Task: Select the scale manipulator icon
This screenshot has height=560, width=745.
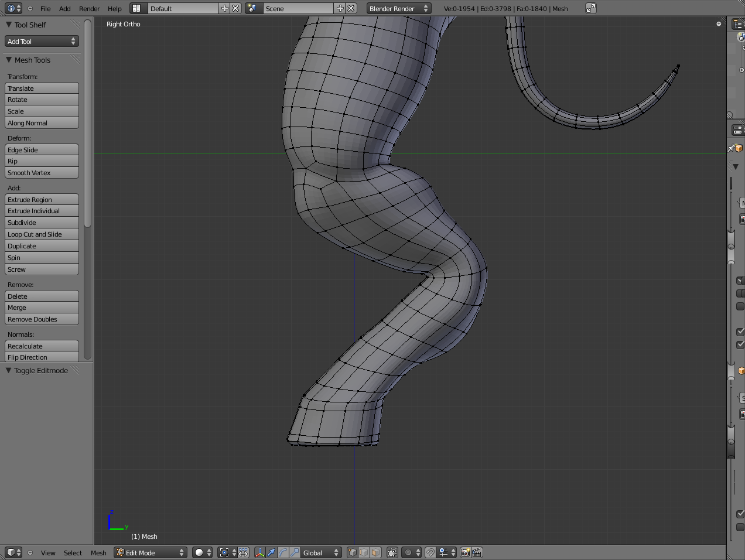Action: (295, 552)
